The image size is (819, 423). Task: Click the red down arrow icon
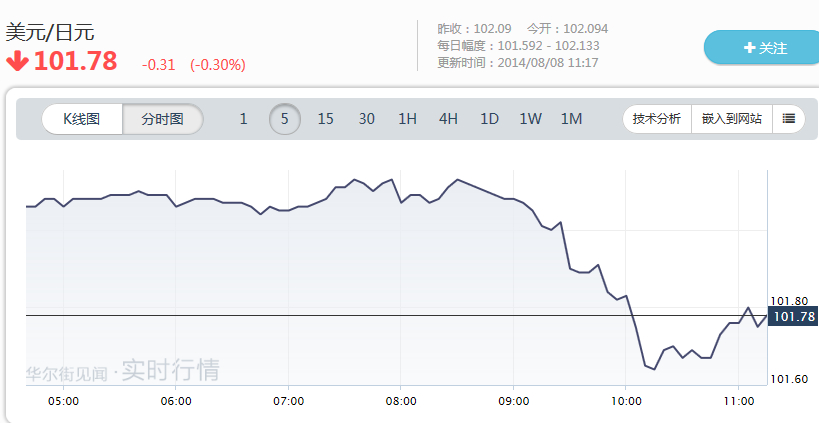click(x=17, y=61)
